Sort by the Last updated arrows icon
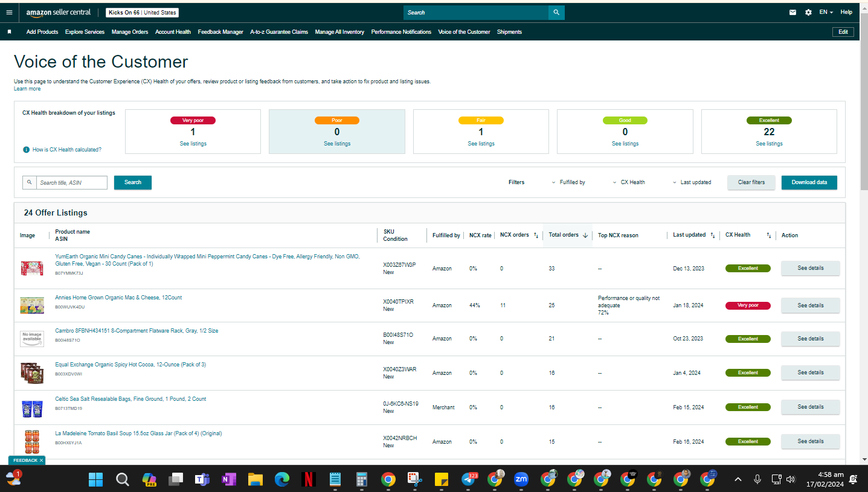The height and width of the screenshot is (492, 868). coord(712,235)
